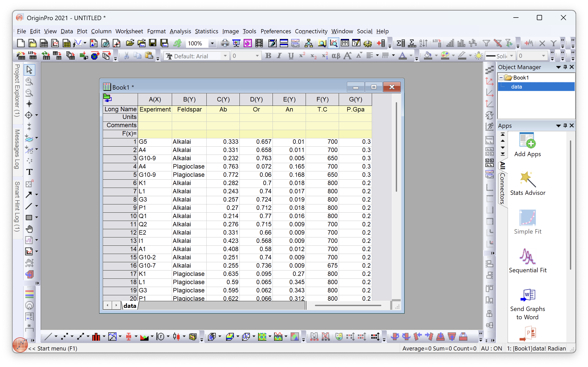Viewport: 588px width, 367px height.
Task: Select the Pointer tool in the Tools toolbar
Action: click(x=29, y=70)
